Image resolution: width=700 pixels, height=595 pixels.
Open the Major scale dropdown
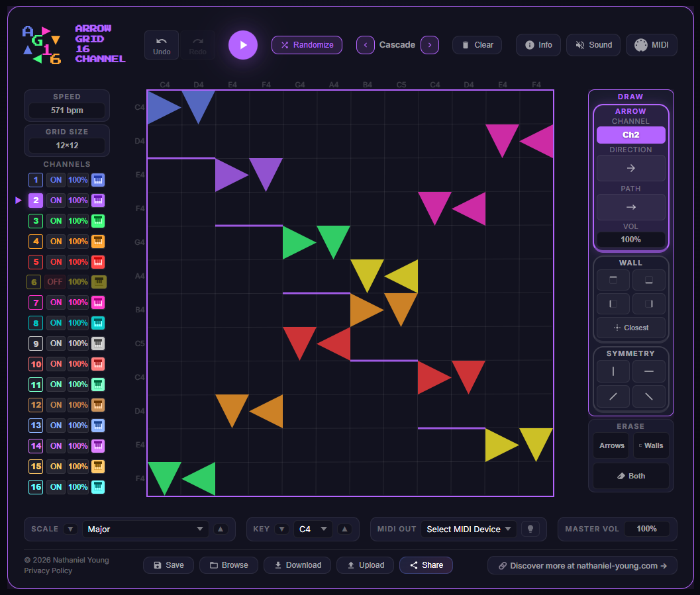point(145,529)
